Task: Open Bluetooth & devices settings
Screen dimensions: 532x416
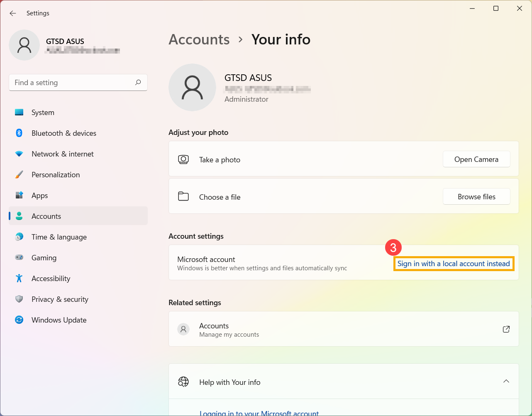Action: click(63, 133)
